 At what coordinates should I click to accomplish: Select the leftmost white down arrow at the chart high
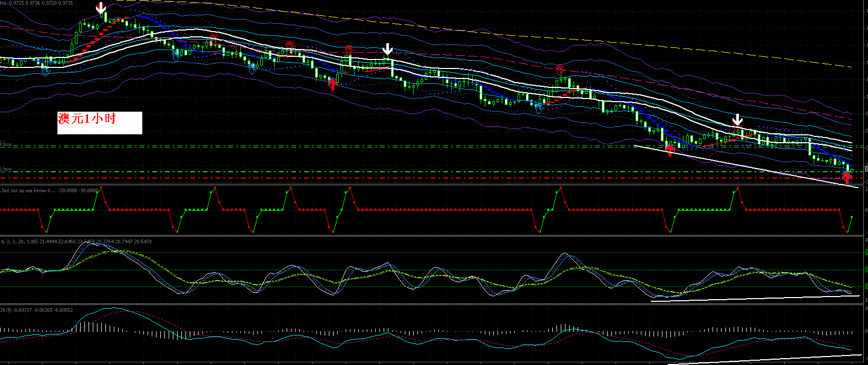point(101,8)
